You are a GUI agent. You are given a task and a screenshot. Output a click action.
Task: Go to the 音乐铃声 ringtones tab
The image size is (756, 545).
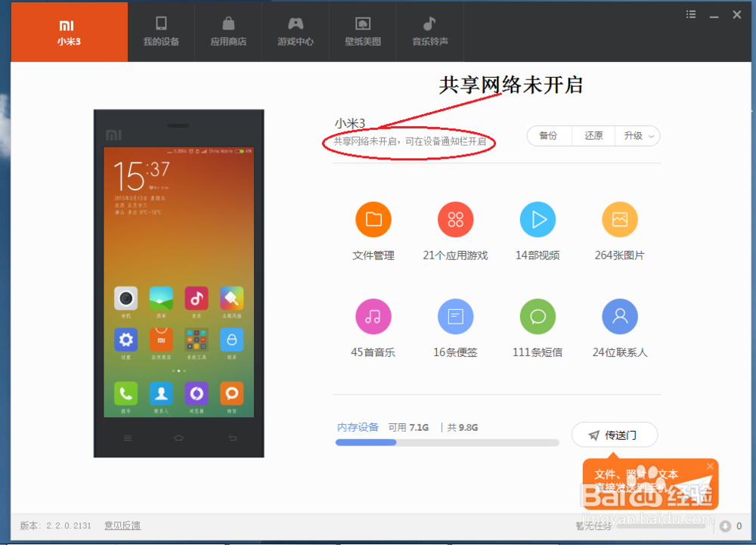pos(429,32)
